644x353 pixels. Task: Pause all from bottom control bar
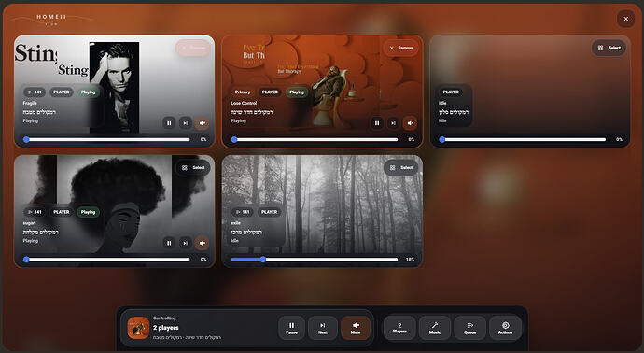click(x=291, y=328)
